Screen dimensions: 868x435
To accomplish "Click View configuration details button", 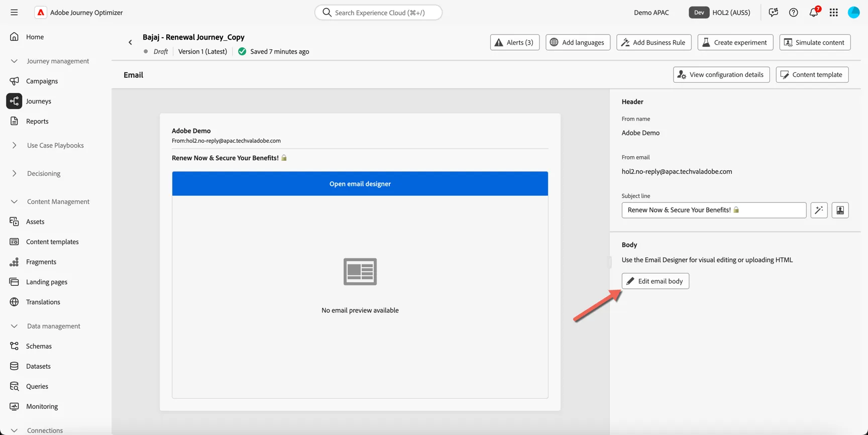I will click(x=721, y=74).
